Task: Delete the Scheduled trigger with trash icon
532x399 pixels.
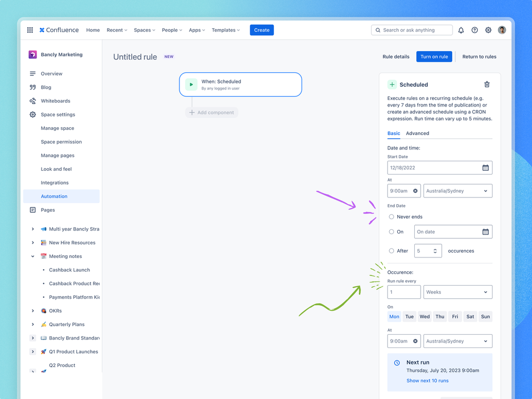Action: click(x=487, y=85)
